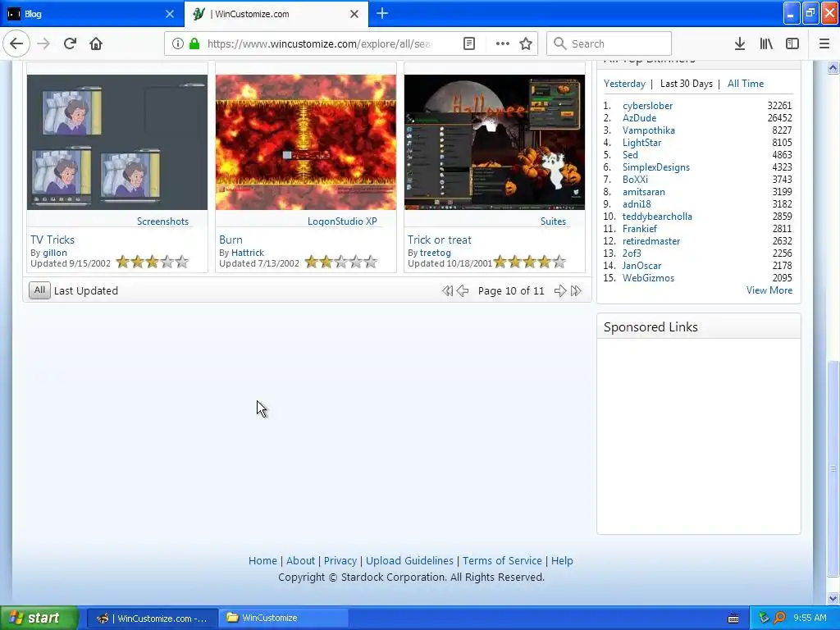840x630 pixels.
Task: Open the LogonStudio XP category link
Action: 342,221
